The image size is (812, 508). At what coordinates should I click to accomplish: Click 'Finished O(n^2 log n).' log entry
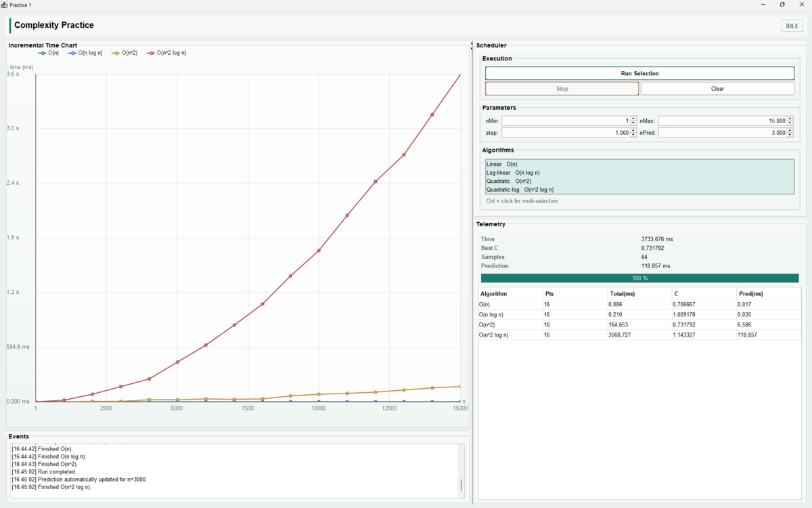[x=51, y=487]
